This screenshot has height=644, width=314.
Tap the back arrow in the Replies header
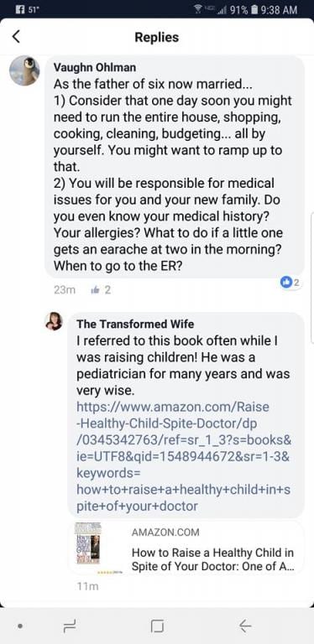16,37
